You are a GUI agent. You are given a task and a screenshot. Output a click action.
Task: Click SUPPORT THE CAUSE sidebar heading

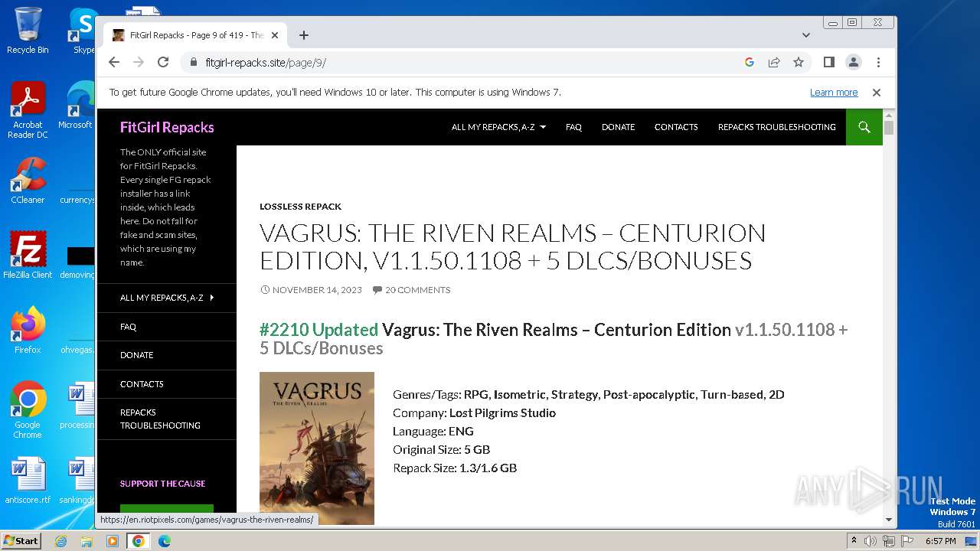(x=162, y=484)
